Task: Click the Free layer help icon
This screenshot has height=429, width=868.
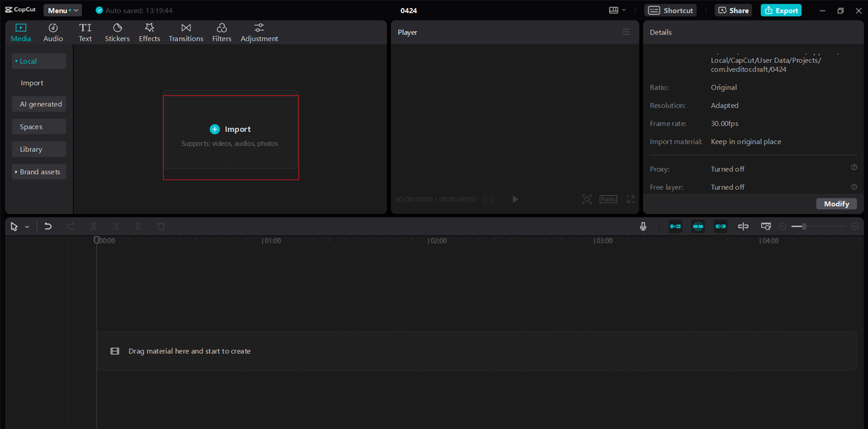Action: (x=854, y=186)
